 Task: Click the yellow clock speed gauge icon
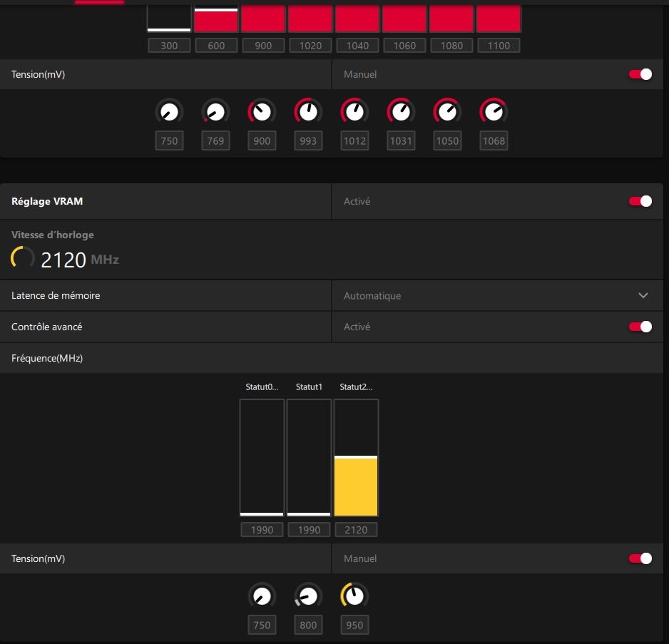click(23, 258)
